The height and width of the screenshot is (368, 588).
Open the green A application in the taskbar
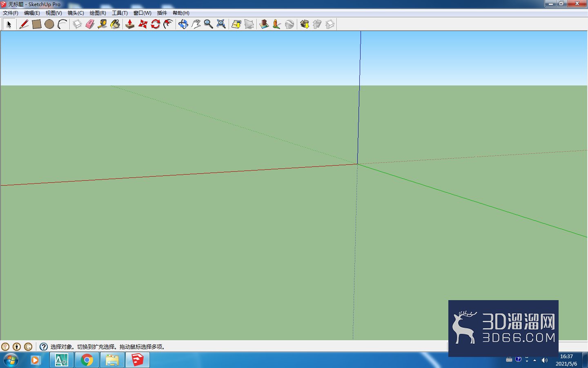62,360
